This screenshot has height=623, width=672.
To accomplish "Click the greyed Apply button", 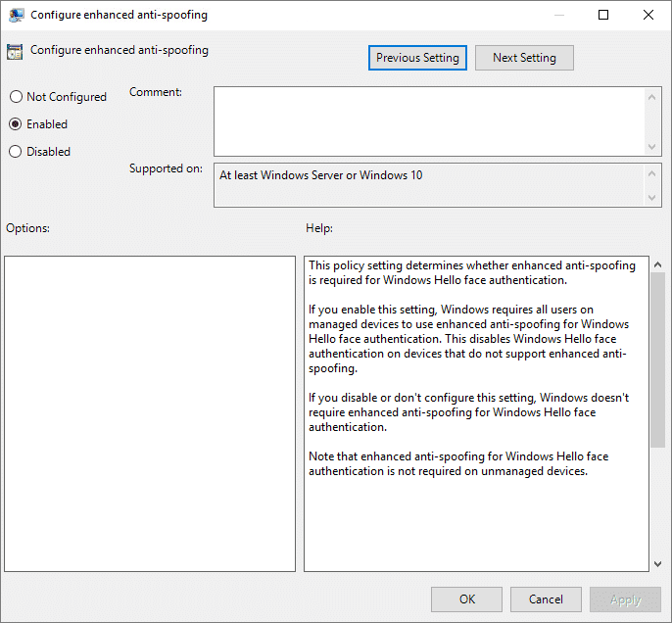I will [x=625, y=599].
